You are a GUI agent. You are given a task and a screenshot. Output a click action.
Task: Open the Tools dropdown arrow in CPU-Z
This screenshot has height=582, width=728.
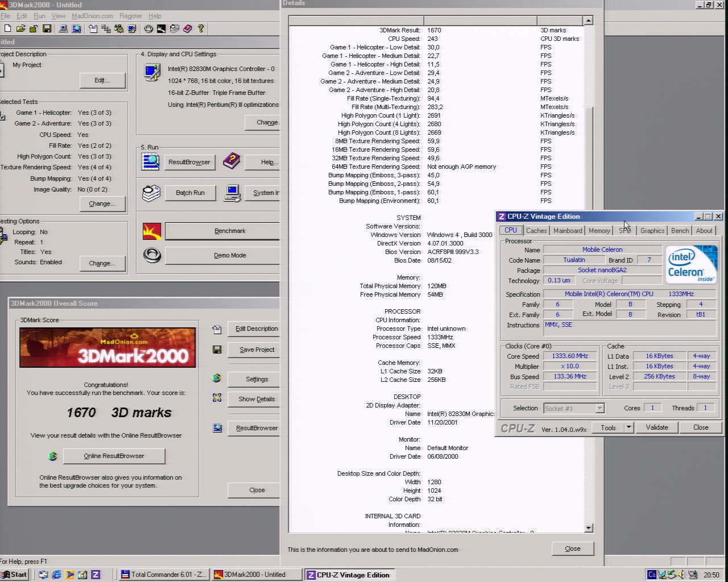tap(628, 427)
